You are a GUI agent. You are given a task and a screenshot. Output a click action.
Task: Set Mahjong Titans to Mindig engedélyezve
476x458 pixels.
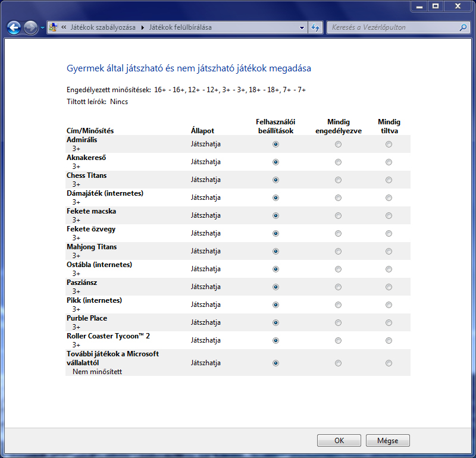click(x=338, y=252)
